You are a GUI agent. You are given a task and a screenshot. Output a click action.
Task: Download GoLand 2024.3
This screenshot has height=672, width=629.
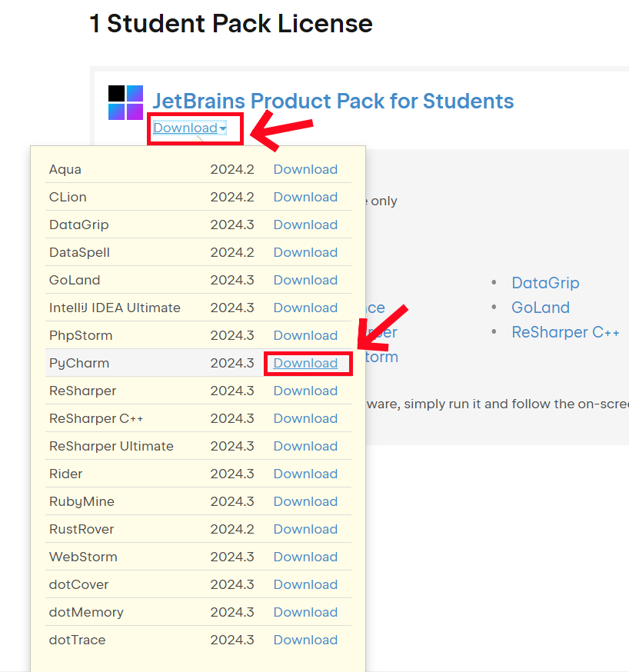(x=305, y=280)
